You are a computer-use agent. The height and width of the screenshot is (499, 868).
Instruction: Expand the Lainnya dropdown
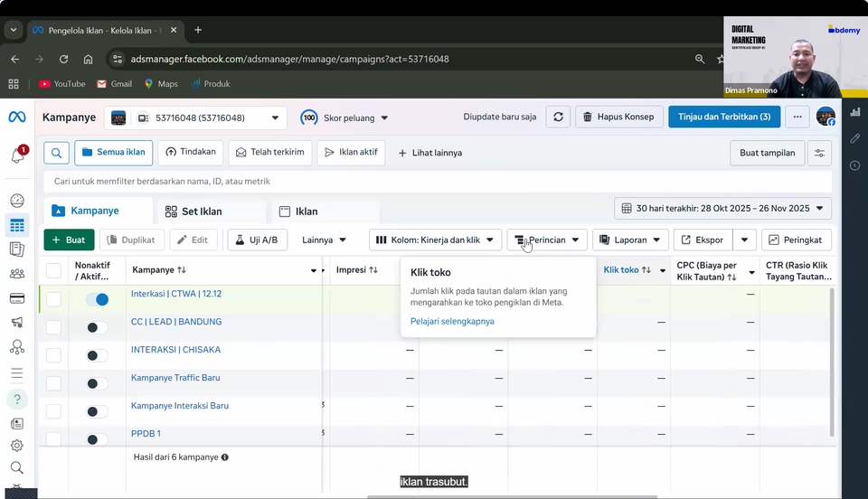coord(324,240)
